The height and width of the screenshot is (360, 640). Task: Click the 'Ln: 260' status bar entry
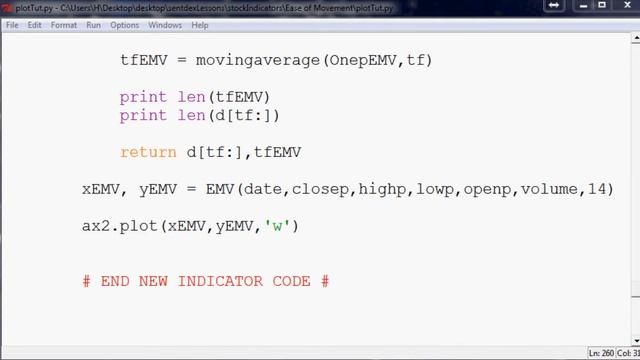pyautogui.click(x=601, y=353)
